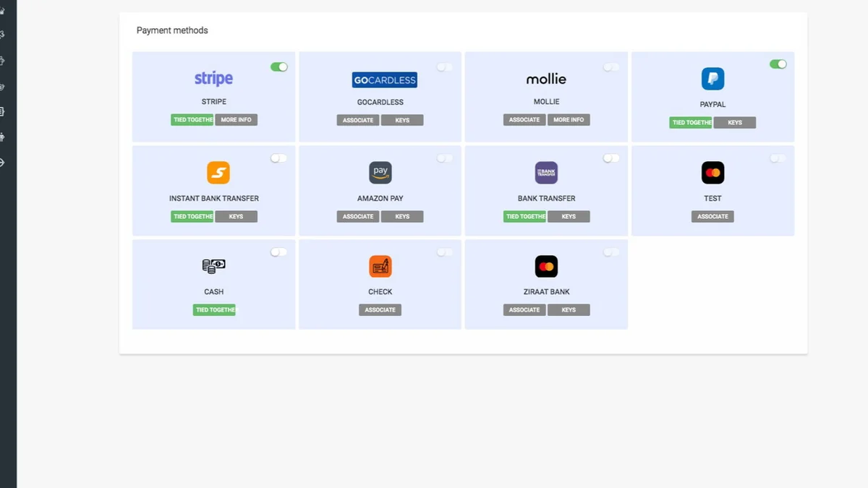The width and height of the screenshot is (868, 488).
Task: Open Keys for Ziraat Bank
Action: click(x=569, y=310)
